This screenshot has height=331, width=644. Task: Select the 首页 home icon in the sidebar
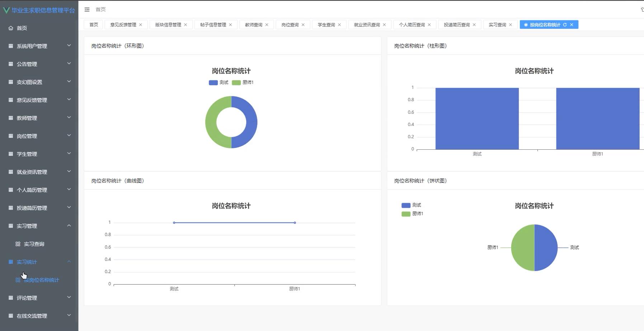pyautogui.click(x=10, y=28)
